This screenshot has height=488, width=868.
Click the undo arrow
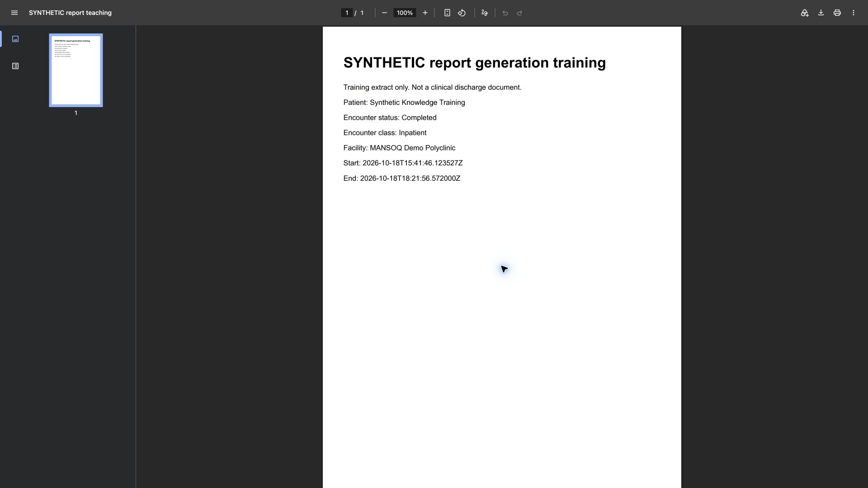[x=505, y=13]
